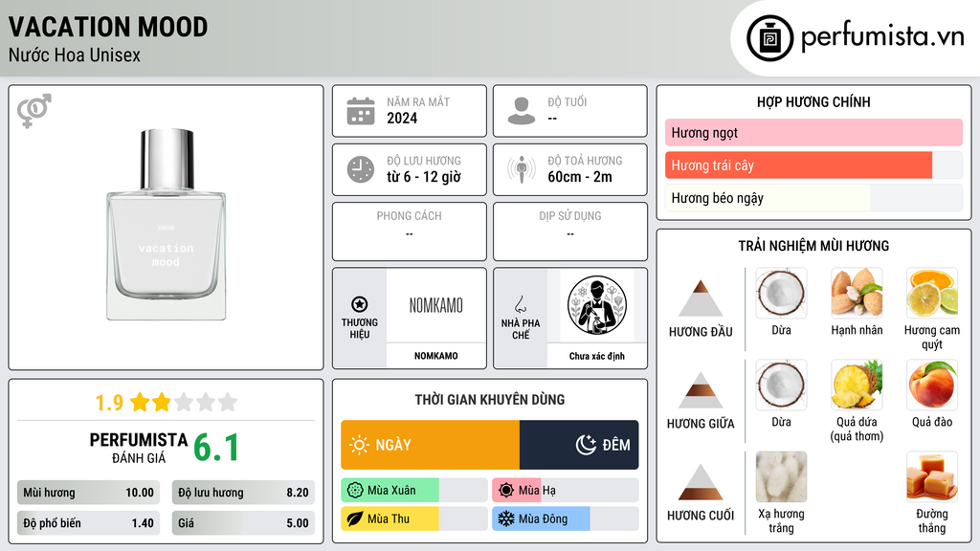The image size is (980, 551).
Task: Click the Nước Hoa Unisex subtitle
Action: click(x=75, y=55)
